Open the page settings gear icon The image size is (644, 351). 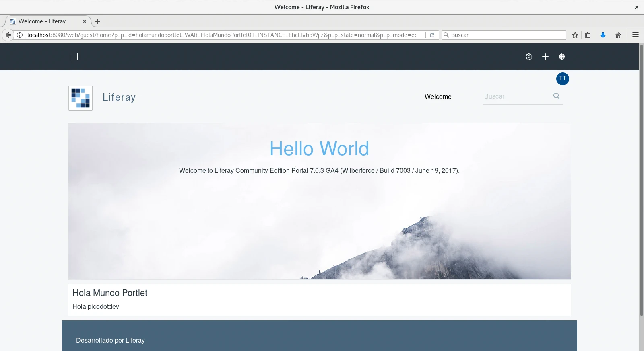click(x=529, y=57)
